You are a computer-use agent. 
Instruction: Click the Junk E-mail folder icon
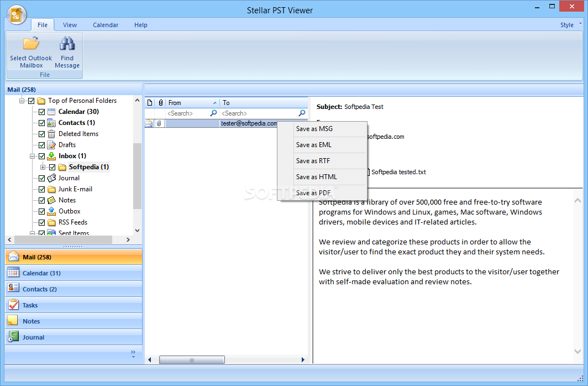pos(52,189)
